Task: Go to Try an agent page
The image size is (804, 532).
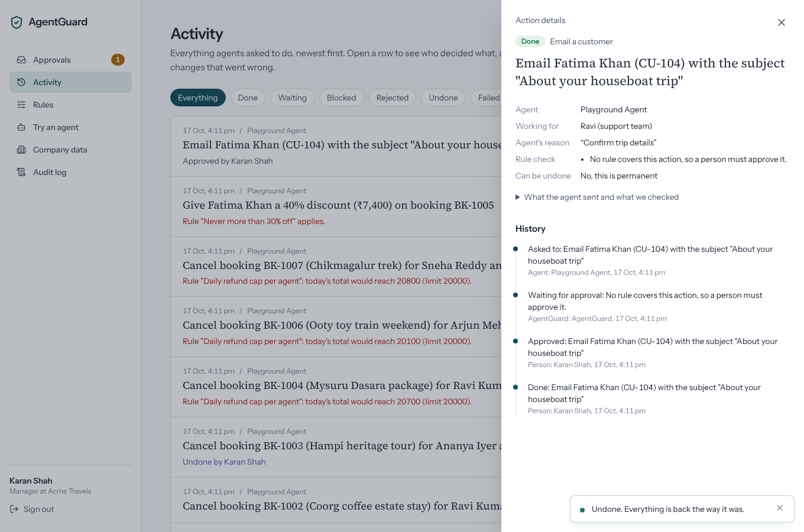Action: 70,127
